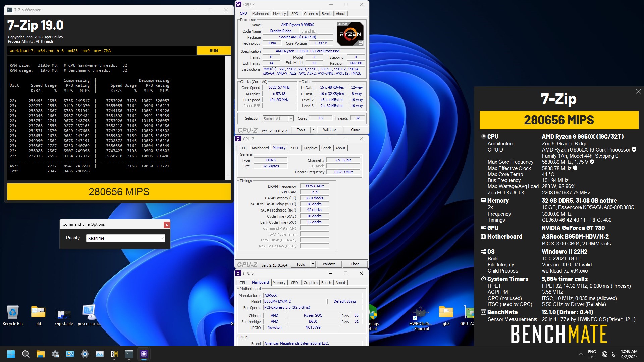Click the yellow RUN button in 7-Zip Wrapper
This screenshot has height=362, width=644.
pos(214,51)
